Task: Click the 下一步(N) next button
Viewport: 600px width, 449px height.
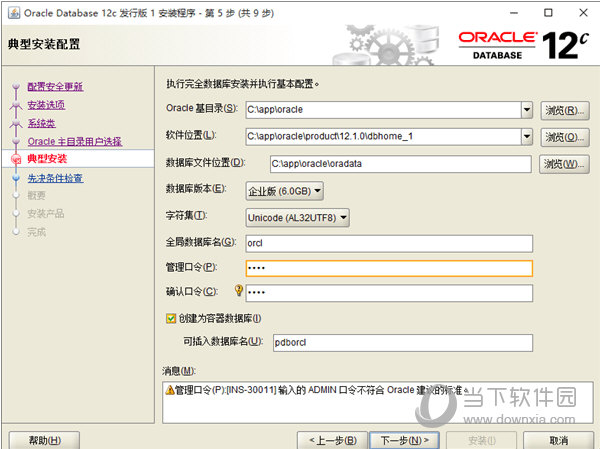Action: click(x=404, y=441)
